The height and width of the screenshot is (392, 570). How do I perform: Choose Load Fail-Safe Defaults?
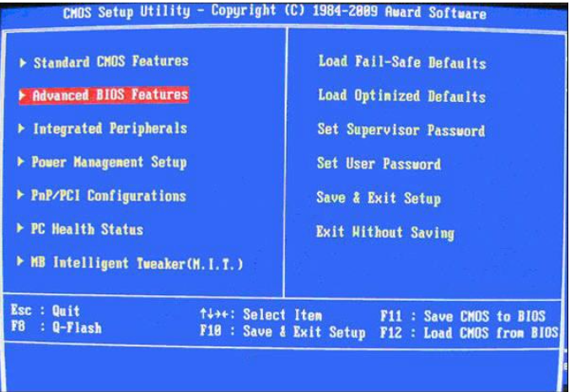coord(402,62)
